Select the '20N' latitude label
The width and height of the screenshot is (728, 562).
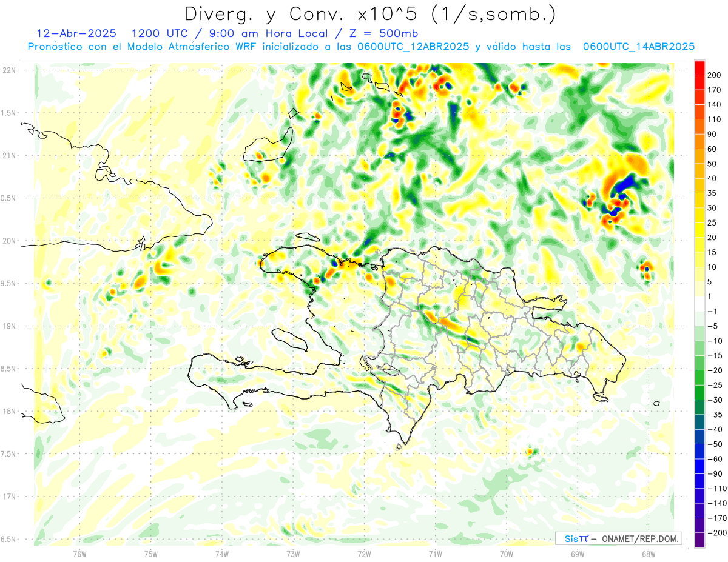(x=9, y=241)
